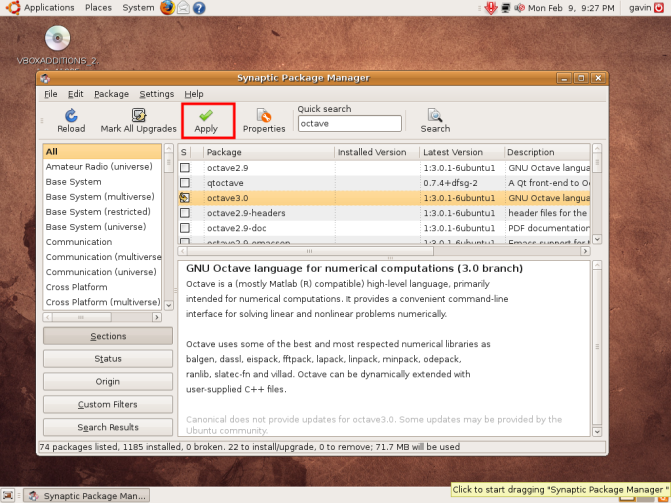Open Synaptic window menu icon in titlebar
Image resolution: width=671 pixels, height=503 pixels.
coord(45,78)
